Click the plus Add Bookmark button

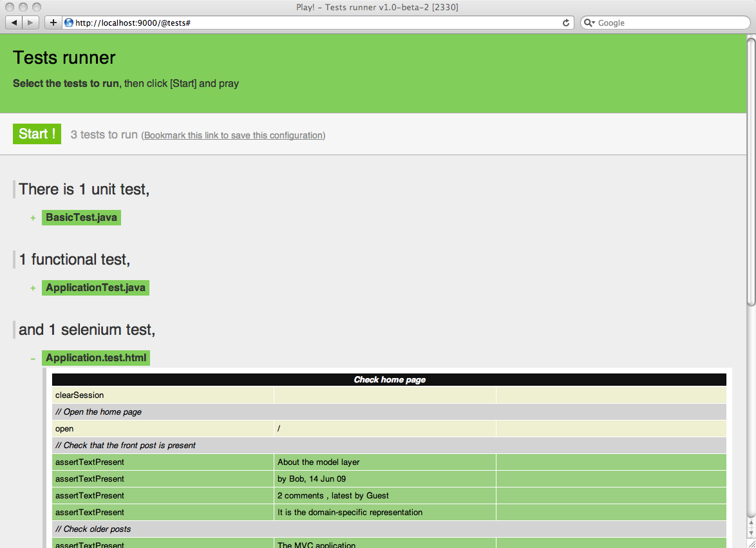pyautogui.click(x=53, y=23)
